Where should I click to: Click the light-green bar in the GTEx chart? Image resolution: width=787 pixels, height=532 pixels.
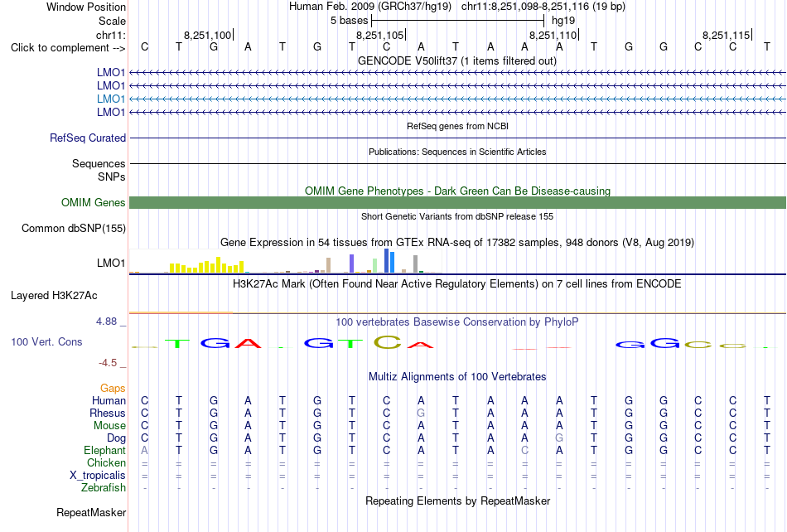[375, 265]
